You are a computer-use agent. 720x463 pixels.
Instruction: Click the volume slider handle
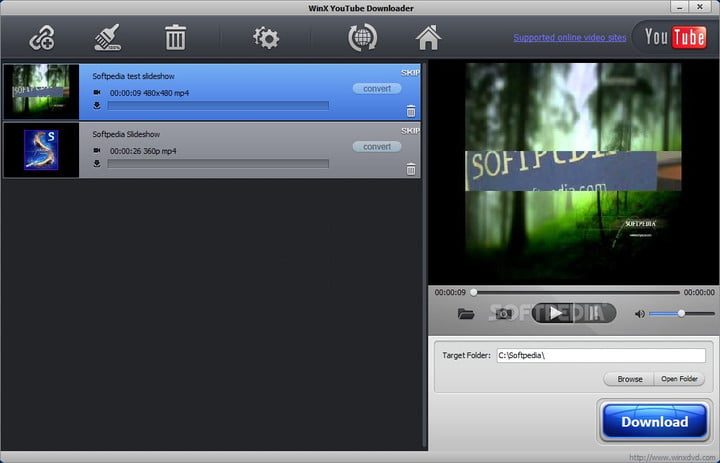(681, 313)
